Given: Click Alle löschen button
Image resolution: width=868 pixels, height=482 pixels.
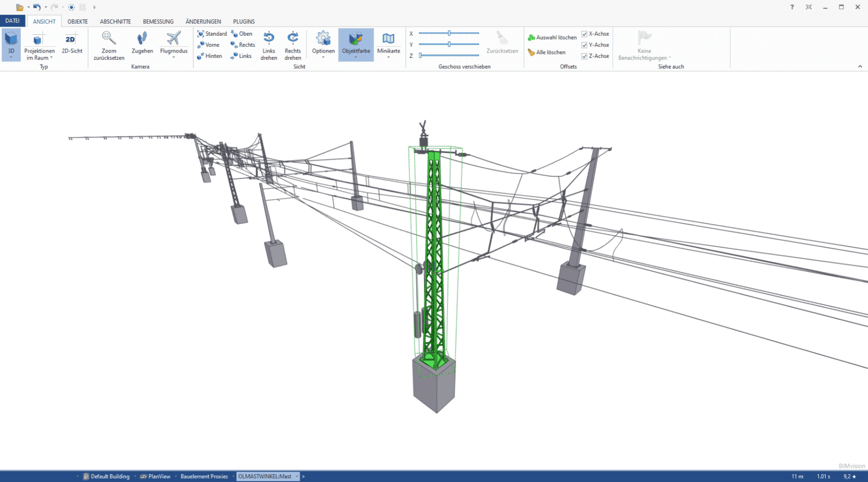Looking at the screenshot, I should (546, 53).
